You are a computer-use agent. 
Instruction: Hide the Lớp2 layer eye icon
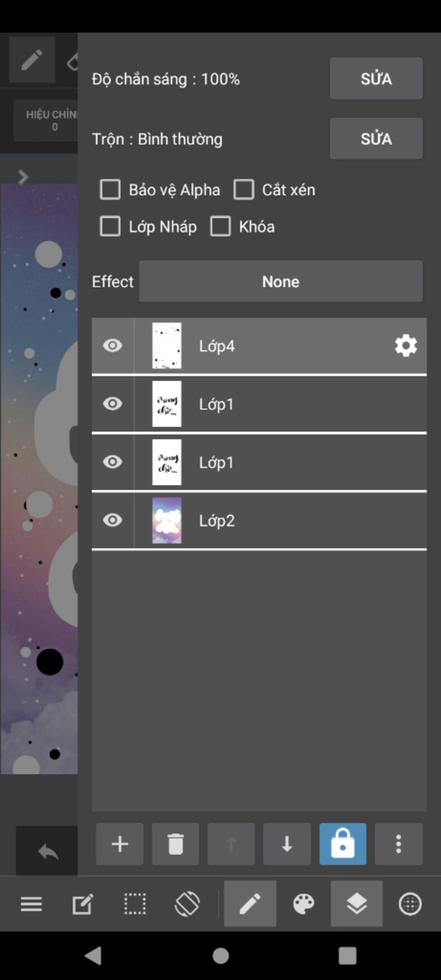coord(112,520)
